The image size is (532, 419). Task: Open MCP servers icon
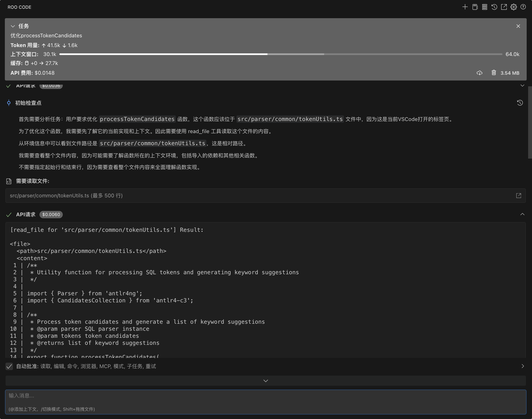[485, 7]
